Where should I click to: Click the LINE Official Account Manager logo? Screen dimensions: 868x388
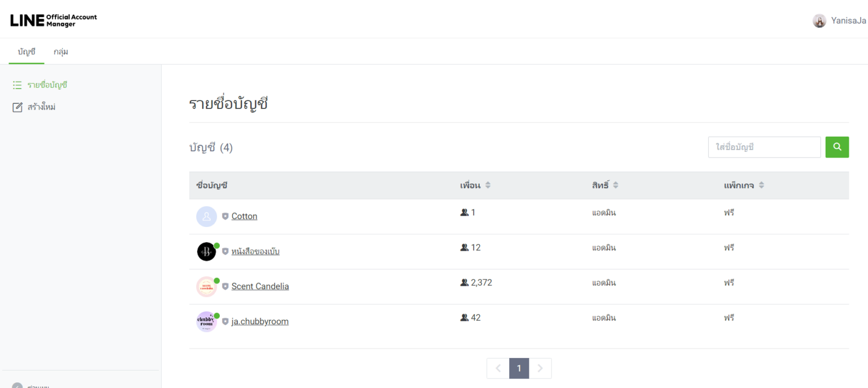(x=54, y=20)
